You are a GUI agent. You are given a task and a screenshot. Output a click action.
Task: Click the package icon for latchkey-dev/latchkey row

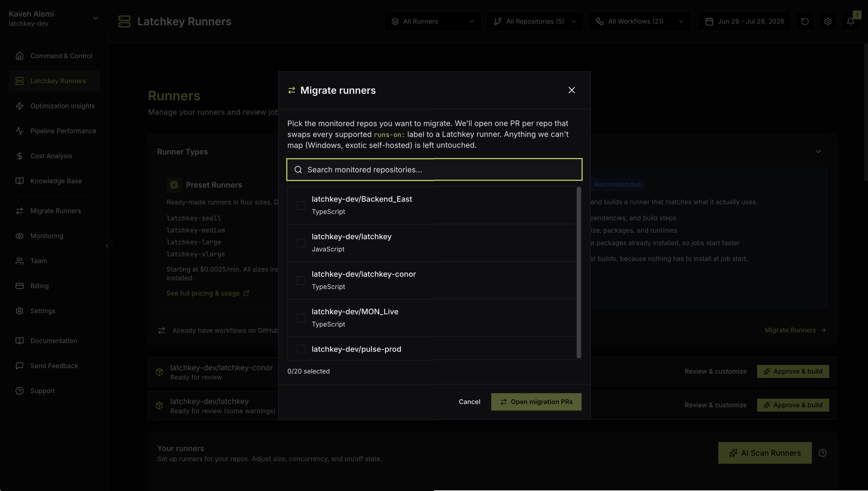(159, 405)
